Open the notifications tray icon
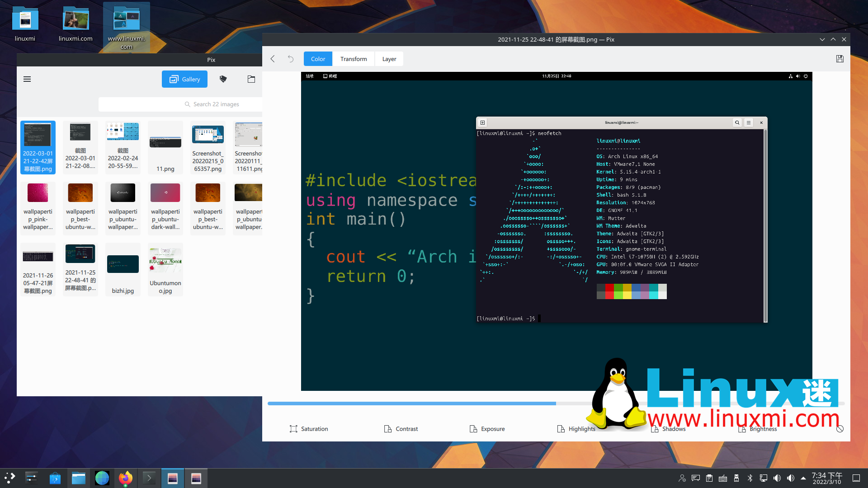Image resolution: width=868 pixels, height=488 pixels. (x=696, y=478)
